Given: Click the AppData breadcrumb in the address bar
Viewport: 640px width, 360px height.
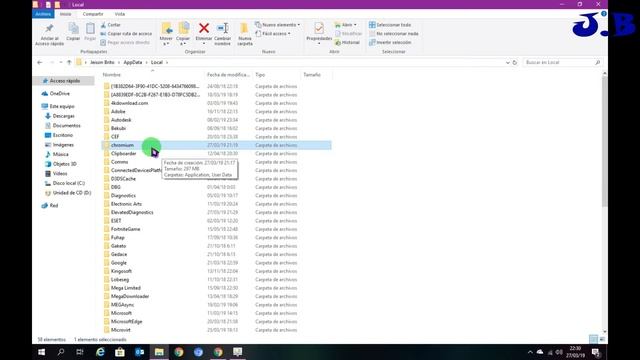Looking at the screenshot, I should (x=133, y=62).
